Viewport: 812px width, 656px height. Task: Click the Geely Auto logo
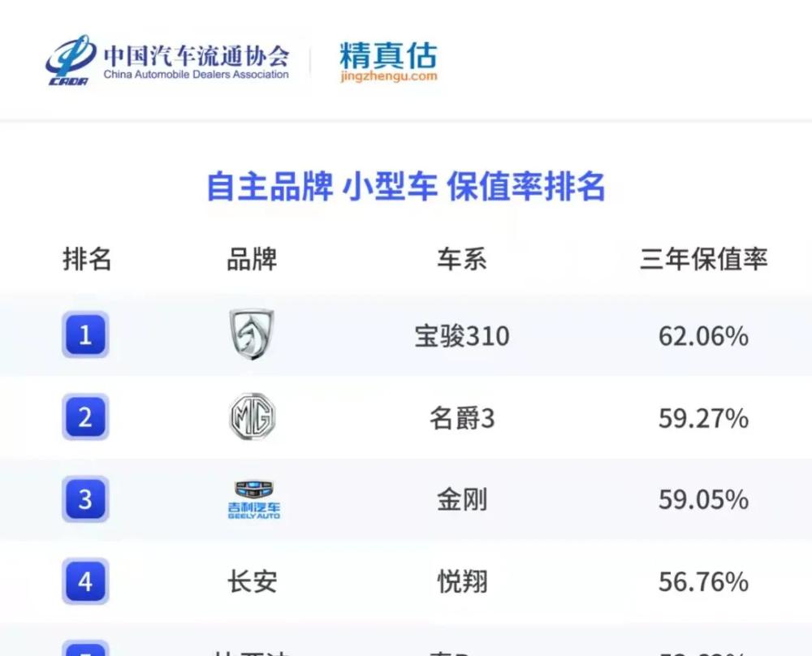[x=253, y=499]
